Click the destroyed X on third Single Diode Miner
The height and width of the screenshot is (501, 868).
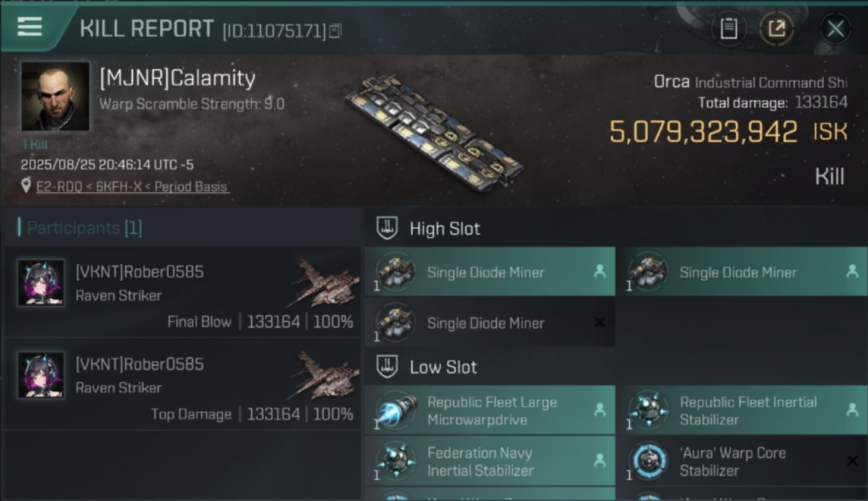(x=600, y=323)
